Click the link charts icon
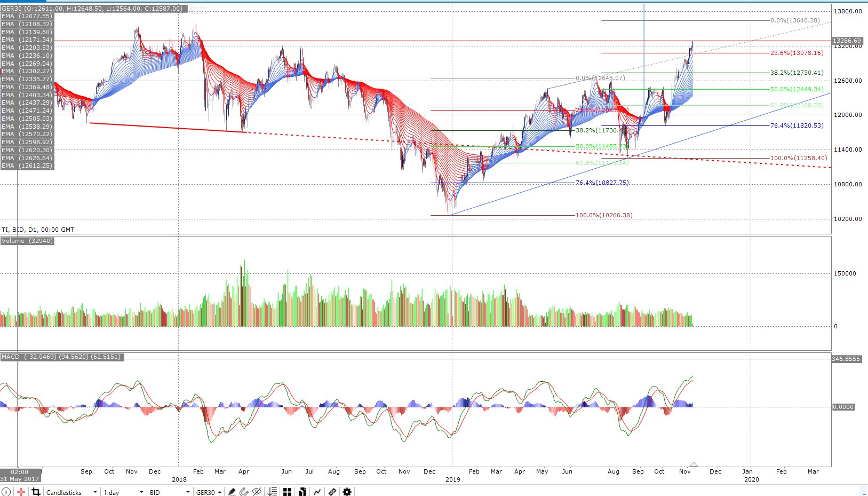Image resolution: width=868 pixels, height=496 pixels. coord(332,492)
